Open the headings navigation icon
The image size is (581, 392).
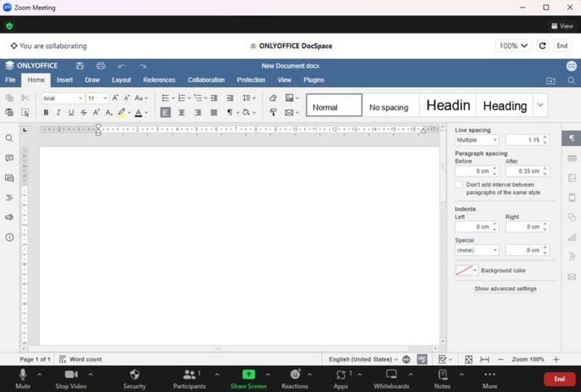[x=9, y=197]
